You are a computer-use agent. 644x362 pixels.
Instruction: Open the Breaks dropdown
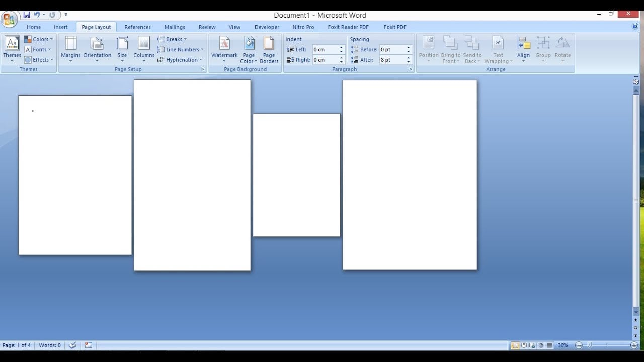[172, 39]
